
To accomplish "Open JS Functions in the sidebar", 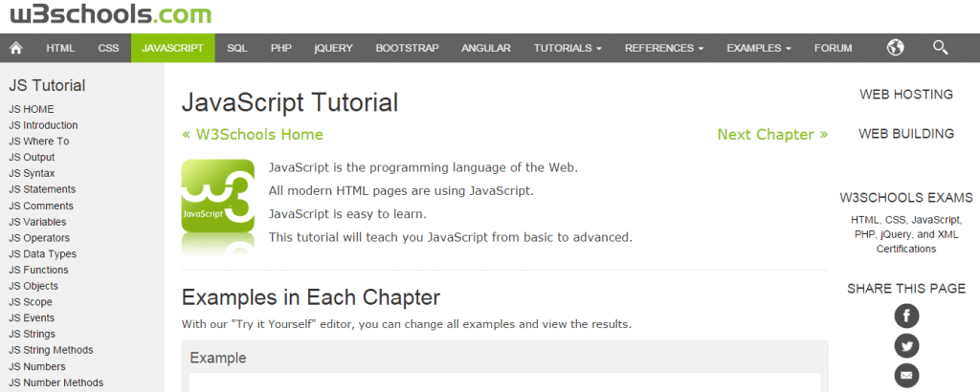I will [x=38, y=270].
